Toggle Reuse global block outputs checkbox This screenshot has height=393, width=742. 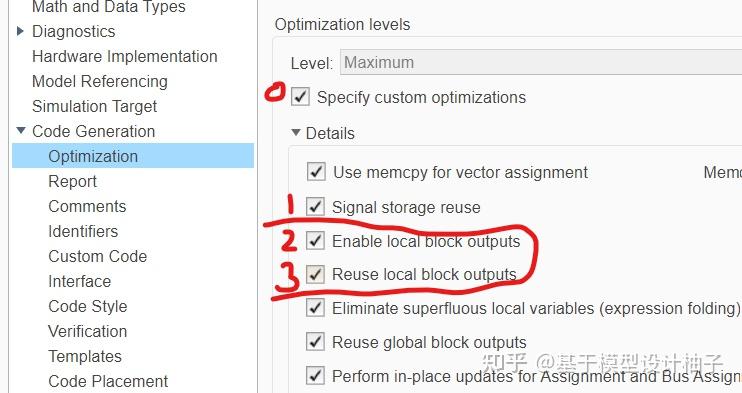(x=315, y=342)
